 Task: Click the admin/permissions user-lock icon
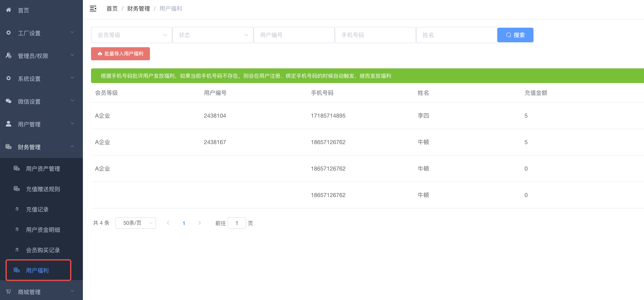tap(9, 56)
